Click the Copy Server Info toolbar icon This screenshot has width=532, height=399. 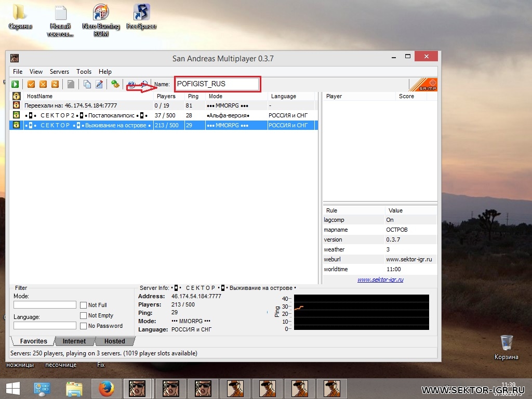(87, 84)
